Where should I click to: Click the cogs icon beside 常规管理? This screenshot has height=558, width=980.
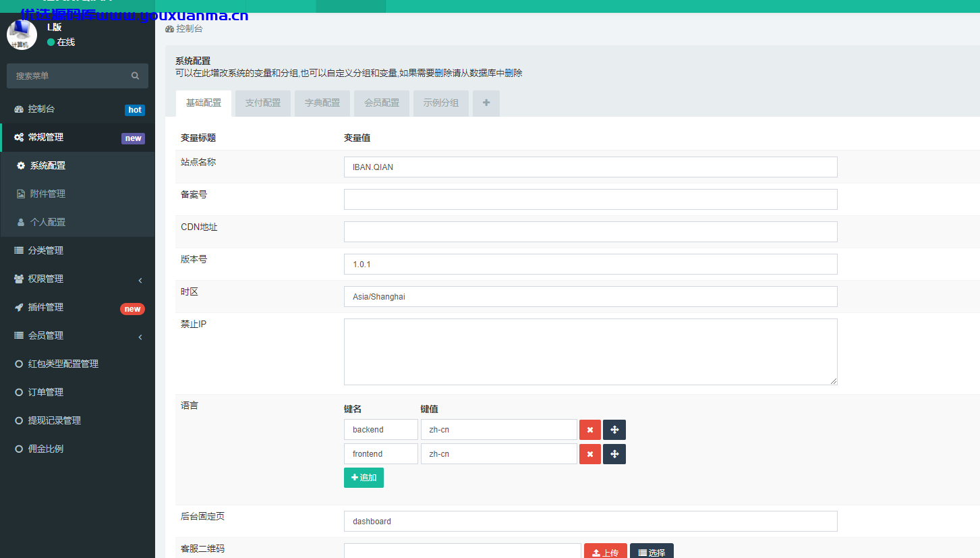point(19,137)
